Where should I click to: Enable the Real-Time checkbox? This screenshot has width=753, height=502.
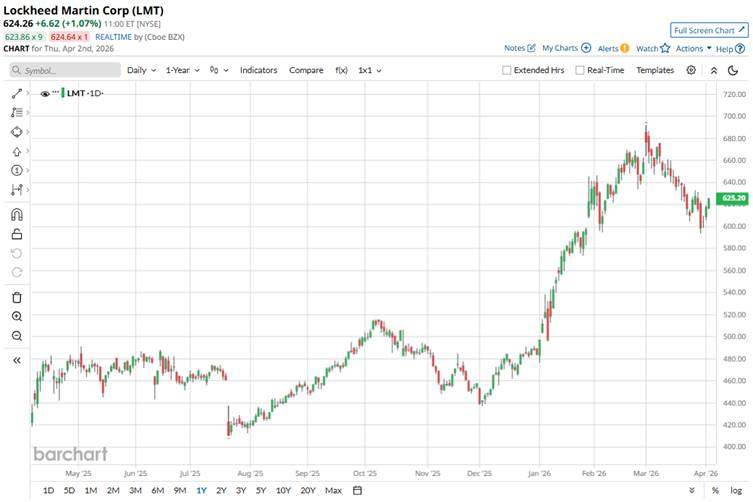580,70
